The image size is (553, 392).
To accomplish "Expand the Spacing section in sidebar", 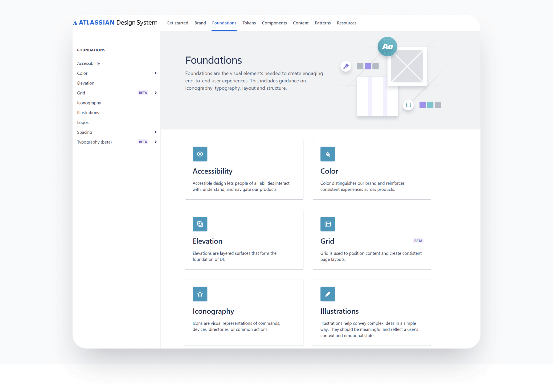I will point(156,132).
